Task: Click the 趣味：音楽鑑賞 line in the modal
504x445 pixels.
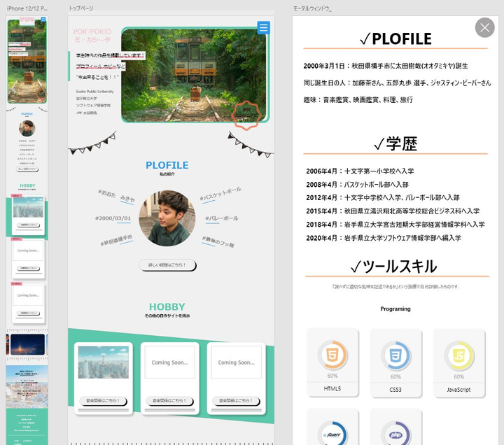Action: tap(358, 100)
